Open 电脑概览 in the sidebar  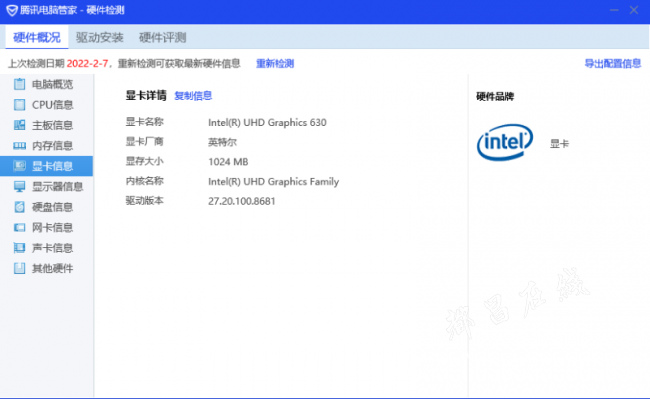(46, 84)
